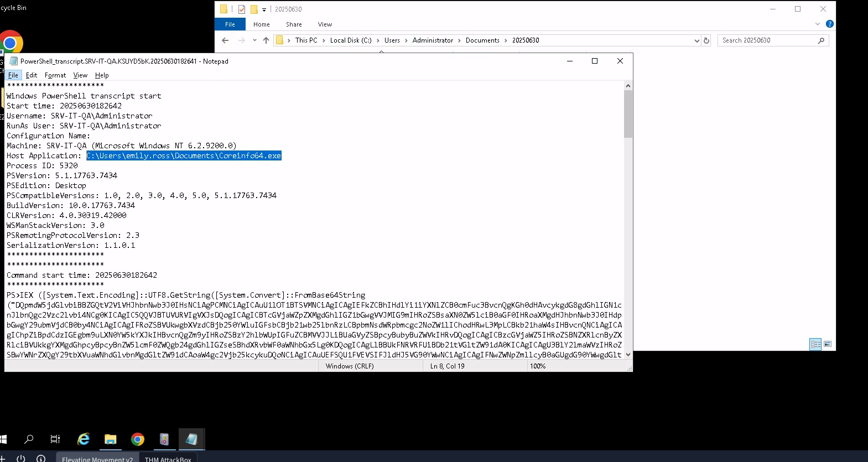This screenshot has height=462, width=868.
Task: Click Explorer title bar folder icon
Action: point(224,9)
